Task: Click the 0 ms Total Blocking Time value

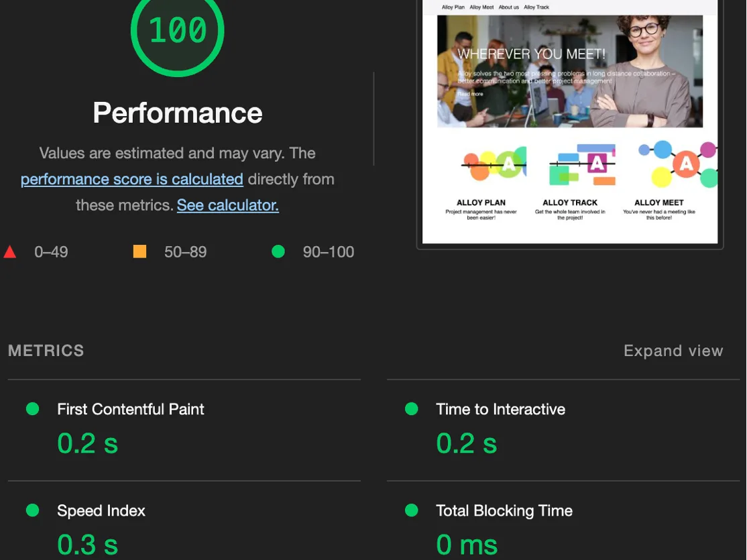Action: 467,545
